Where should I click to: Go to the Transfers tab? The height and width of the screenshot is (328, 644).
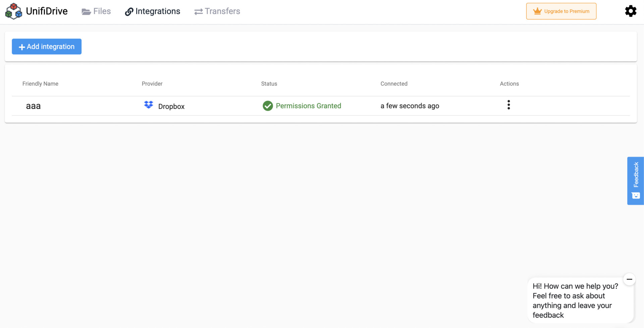[x=217, y=11]
